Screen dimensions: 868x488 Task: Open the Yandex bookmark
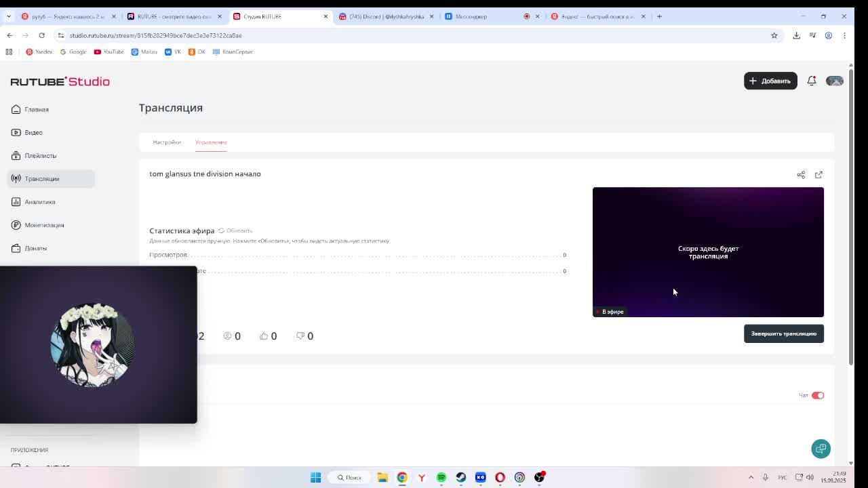tap(39, 52)
